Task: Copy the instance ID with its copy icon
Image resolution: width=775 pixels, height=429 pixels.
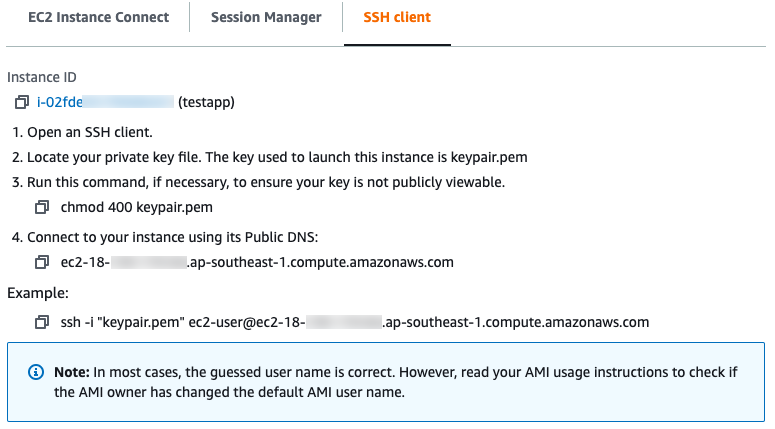Action: click(x=22, y=102)
